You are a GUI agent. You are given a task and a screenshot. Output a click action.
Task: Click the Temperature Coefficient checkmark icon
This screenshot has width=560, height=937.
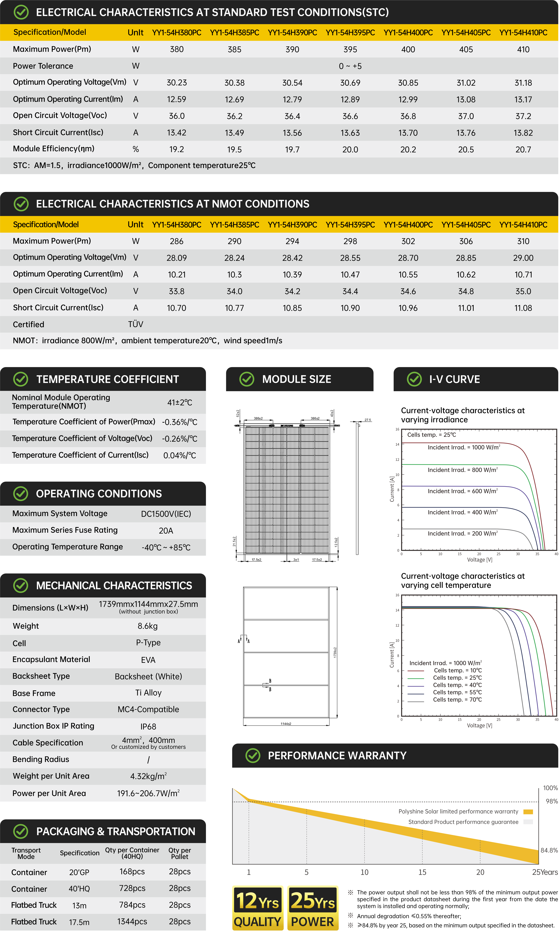pos(21,379)
